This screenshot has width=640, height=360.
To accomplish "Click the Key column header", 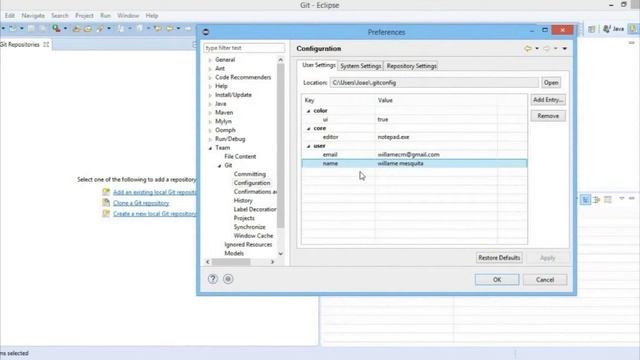I will click(338, 100).
